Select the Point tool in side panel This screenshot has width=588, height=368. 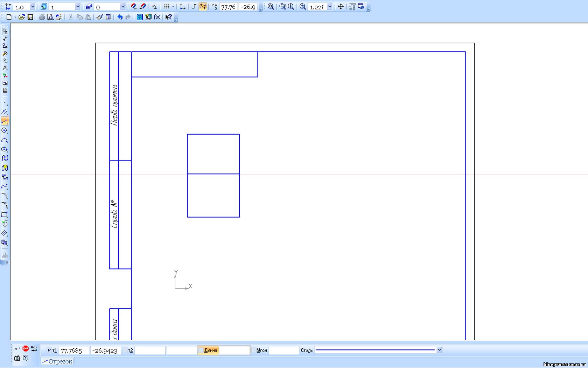pos(5,103)
